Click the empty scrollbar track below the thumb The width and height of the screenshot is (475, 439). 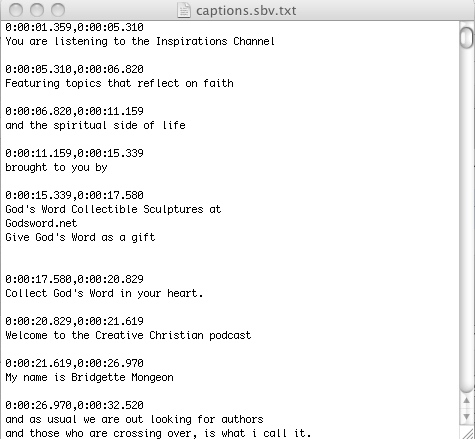coord(467,220)
